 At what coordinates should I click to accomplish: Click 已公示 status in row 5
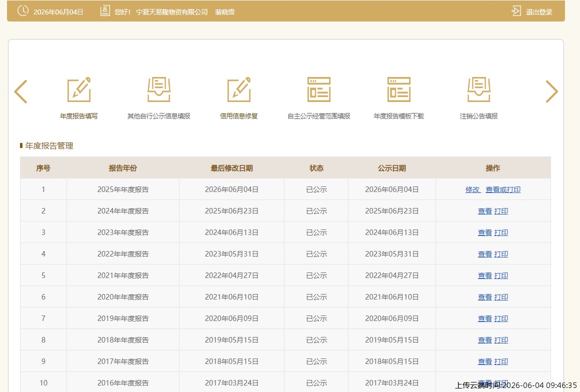(x=316, y=275)
